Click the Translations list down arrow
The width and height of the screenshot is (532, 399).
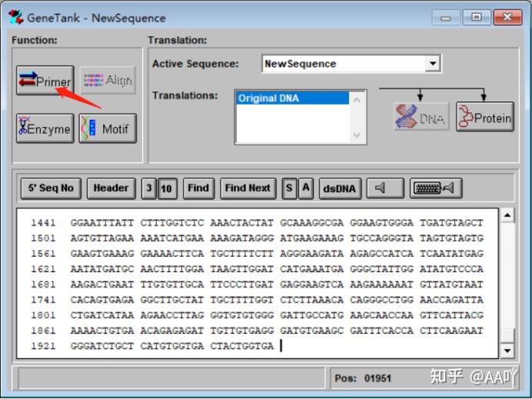357,135
